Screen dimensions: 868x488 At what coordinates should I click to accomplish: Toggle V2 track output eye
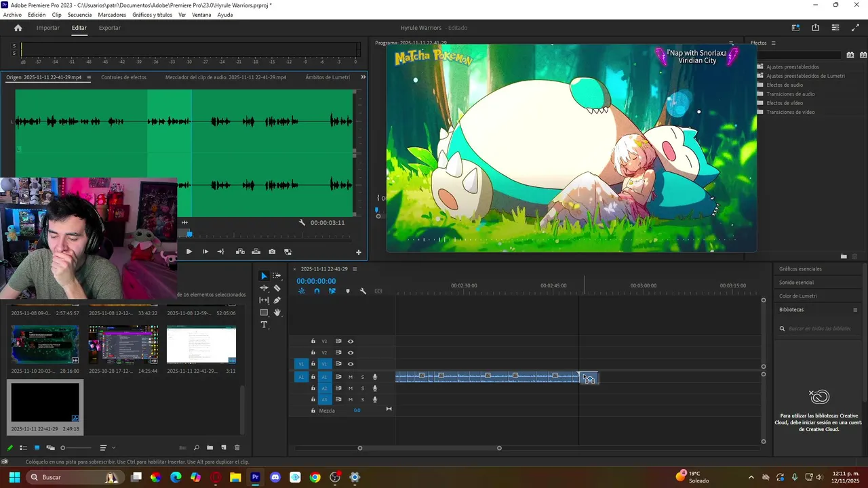click(351, 352)
